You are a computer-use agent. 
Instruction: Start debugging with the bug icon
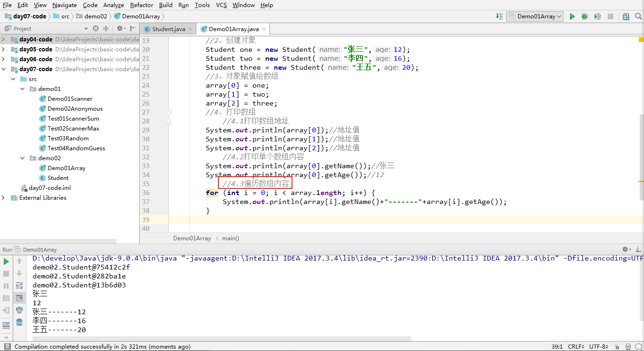tap(585, 16)
